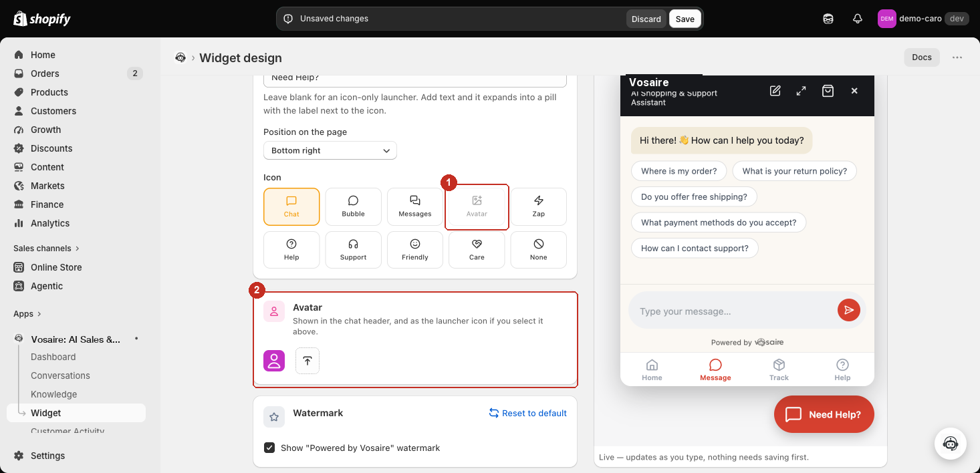The width and height of the screenshot is (980, 473).
Task: Open the Docs button
Action: 922,57
